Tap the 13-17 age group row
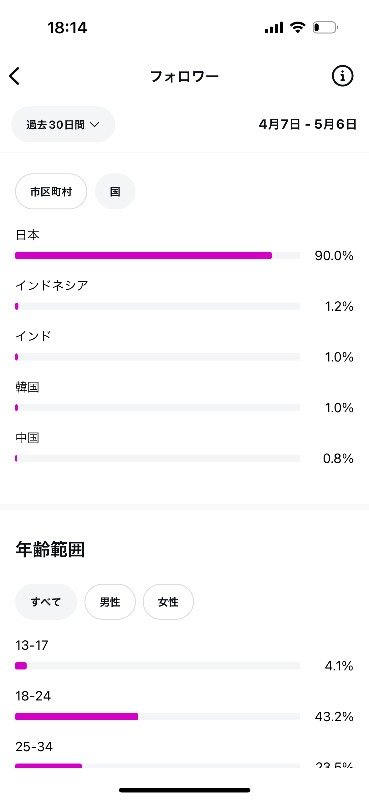This screenshot has width=369, height=800. click(x=184, y=656)
